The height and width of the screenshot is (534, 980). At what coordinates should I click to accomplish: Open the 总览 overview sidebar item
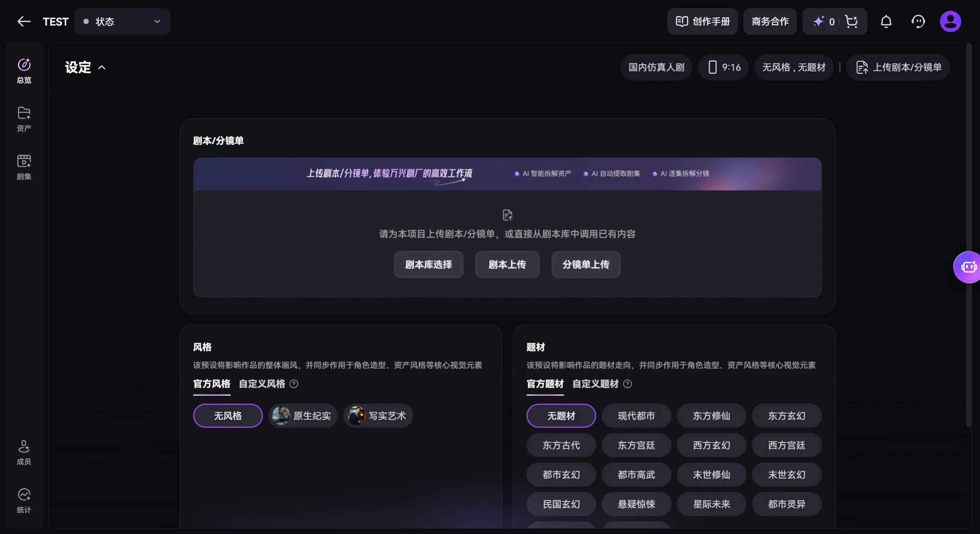tap(24, 71)
